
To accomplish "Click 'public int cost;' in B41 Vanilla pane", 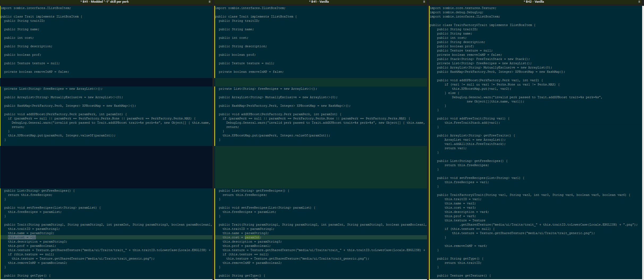I will [233, 38].
